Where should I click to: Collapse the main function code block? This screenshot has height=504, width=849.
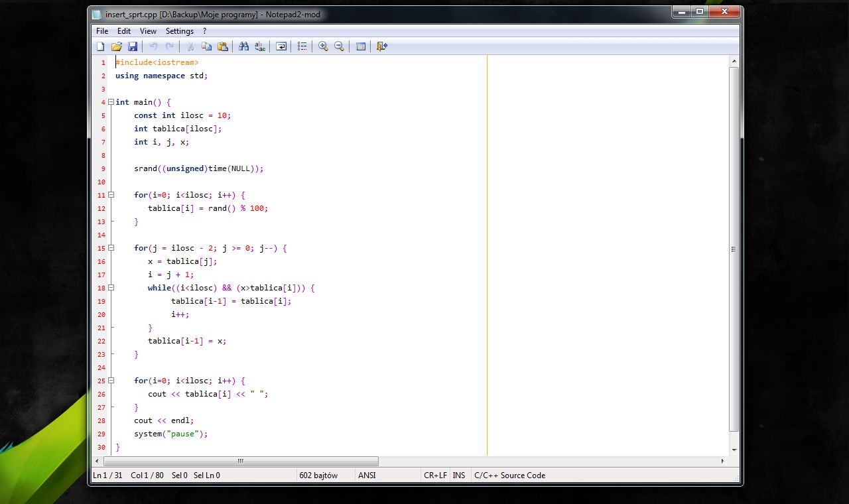(111, 102)
